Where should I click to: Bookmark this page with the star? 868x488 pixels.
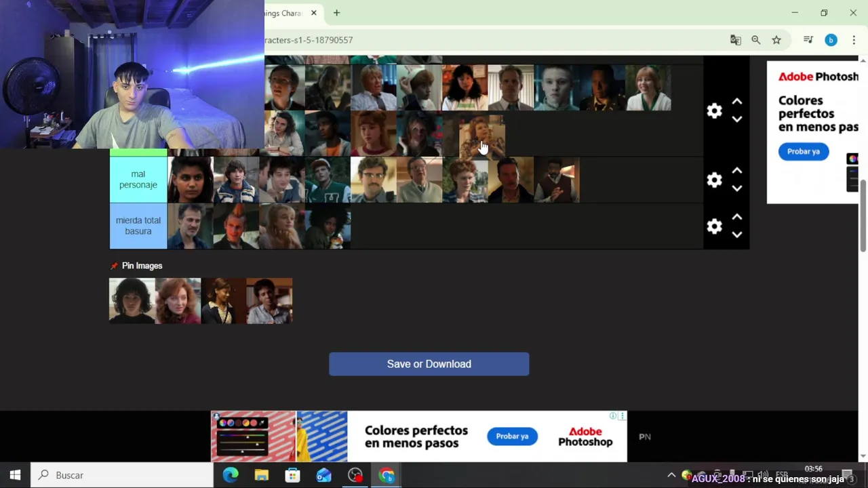(x=776, y=40)
